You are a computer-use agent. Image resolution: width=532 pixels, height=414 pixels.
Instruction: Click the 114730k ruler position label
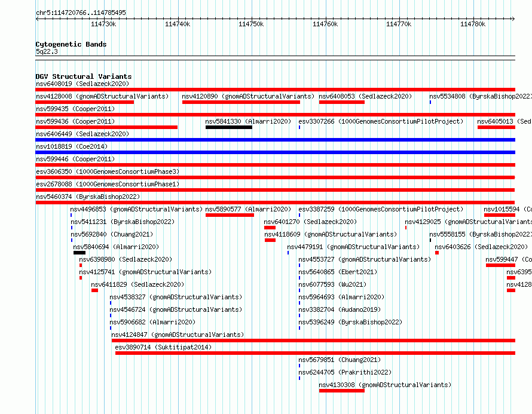(103, 24)
